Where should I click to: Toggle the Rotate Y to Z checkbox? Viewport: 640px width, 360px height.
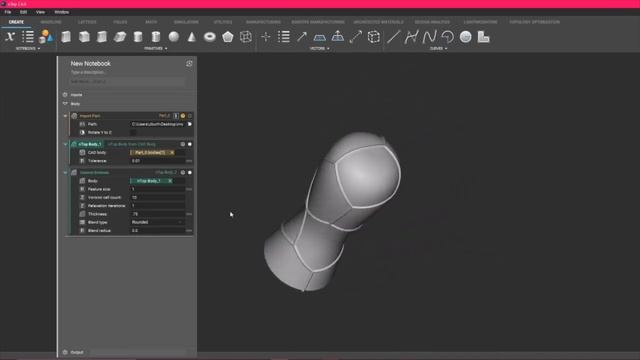click(133, 132)
